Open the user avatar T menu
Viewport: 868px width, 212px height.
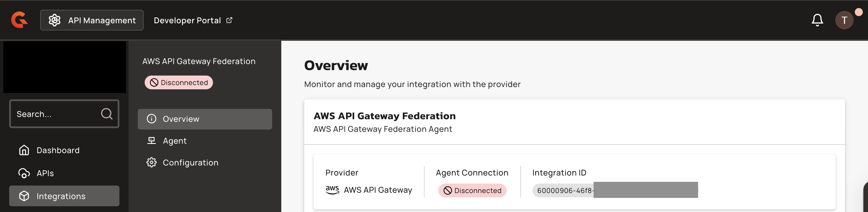click(x=844, y=20)
